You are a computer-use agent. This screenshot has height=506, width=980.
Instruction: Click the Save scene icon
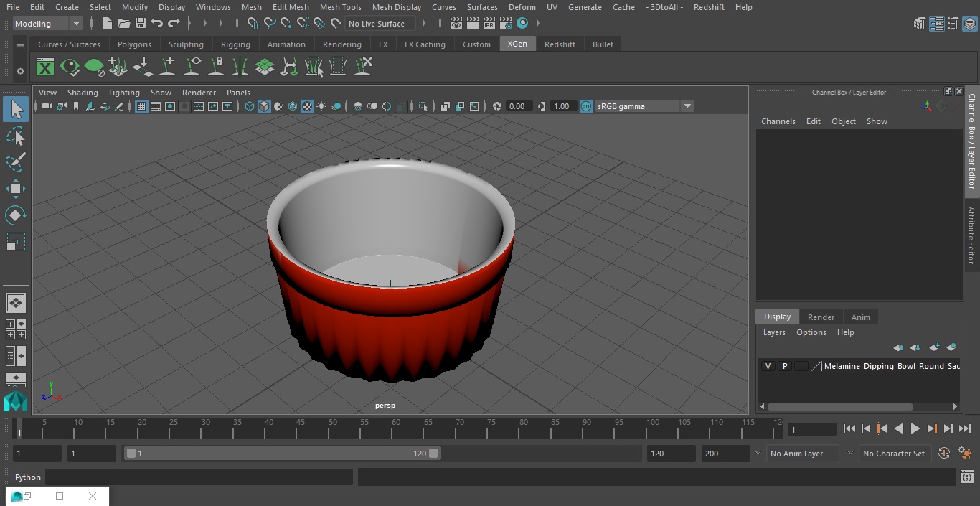(x=141, y=24)
